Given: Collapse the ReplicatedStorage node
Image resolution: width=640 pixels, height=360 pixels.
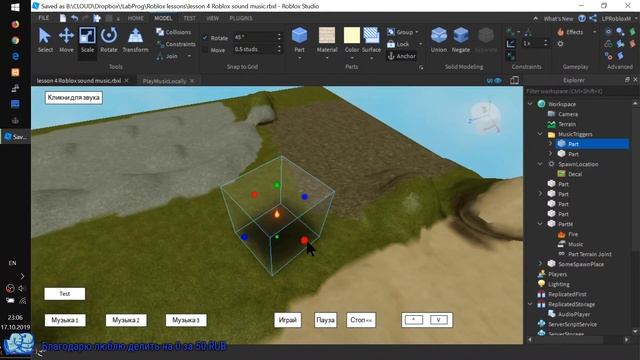Looking at the screenshot, I should [x=530, y=304].
